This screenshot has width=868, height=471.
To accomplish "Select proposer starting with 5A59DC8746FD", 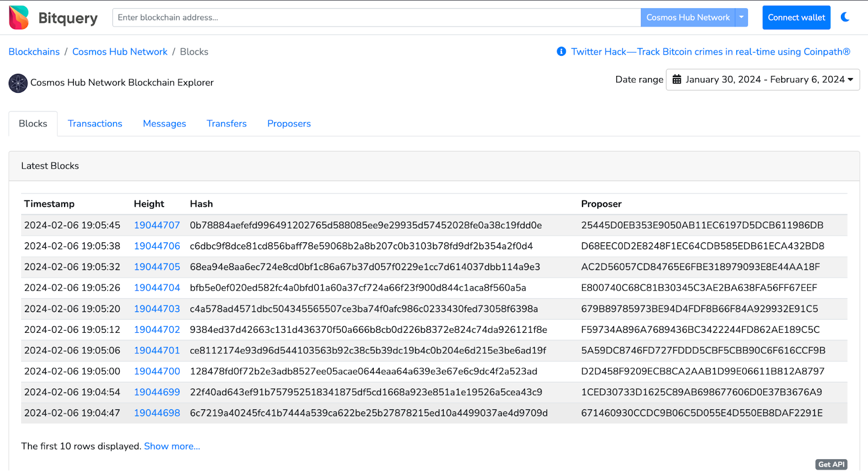I will coord(703,351).
